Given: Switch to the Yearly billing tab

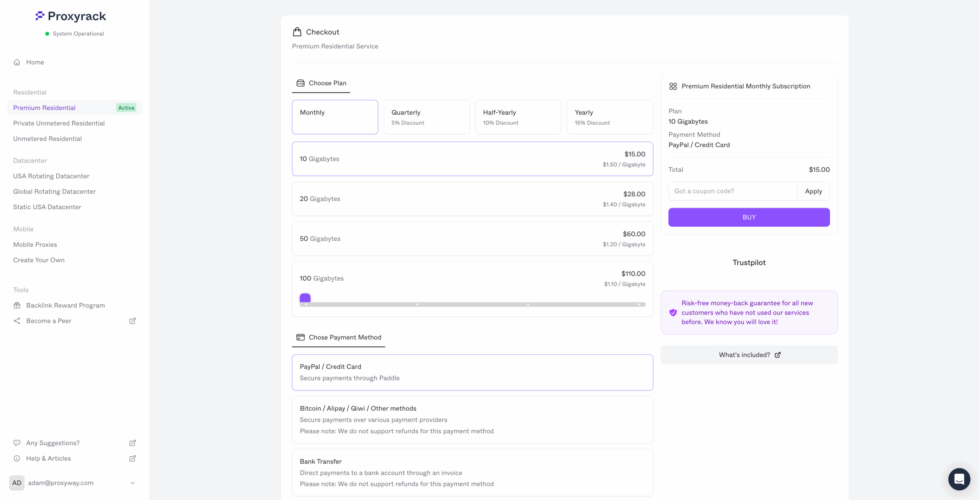Looking at the screenshot, I should pos(609,117).
